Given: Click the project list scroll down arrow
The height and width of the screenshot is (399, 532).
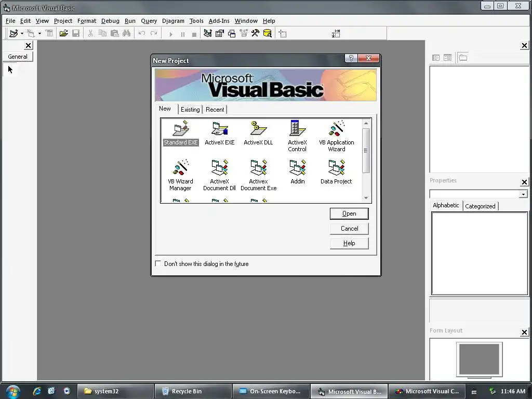Looking at the screenshot, I should (x=366, y=198).
